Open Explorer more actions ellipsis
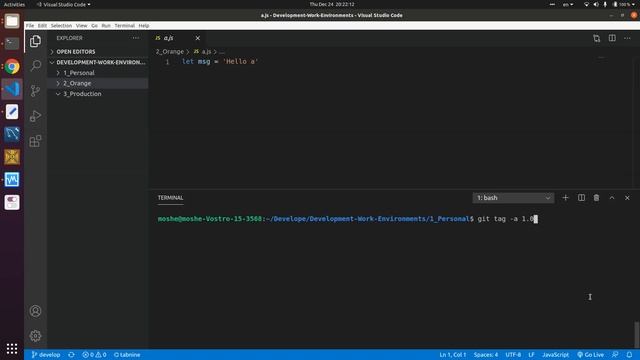This screenshot has height=360, width=640. coord(136,38)
